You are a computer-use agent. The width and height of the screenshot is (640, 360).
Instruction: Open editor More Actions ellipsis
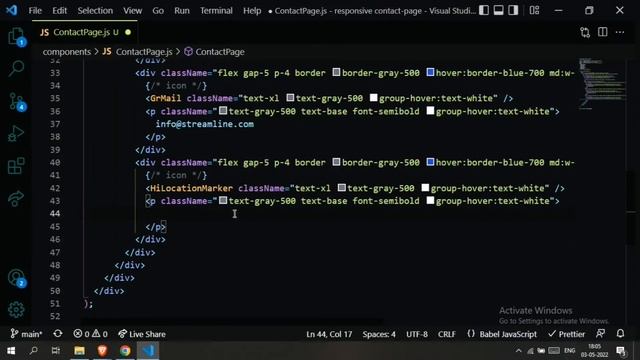pyautogui.click(x=620, y=32)
